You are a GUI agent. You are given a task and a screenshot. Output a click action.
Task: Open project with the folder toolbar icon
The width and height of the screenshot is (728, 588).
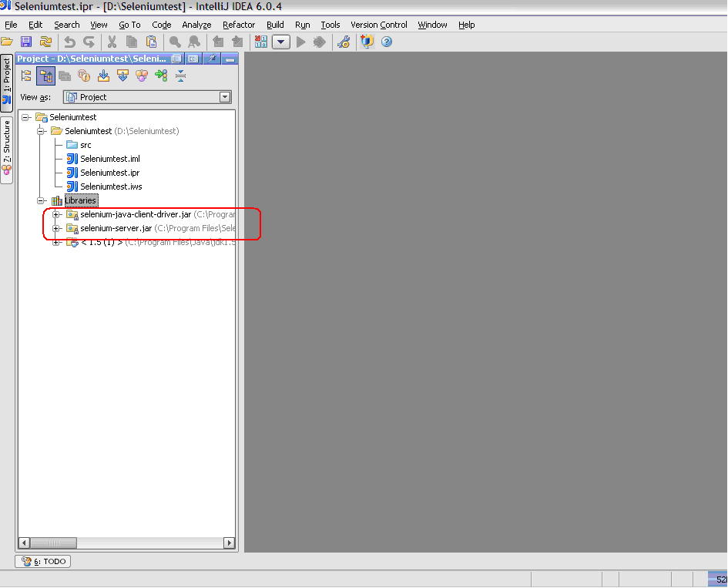point(6,42)
